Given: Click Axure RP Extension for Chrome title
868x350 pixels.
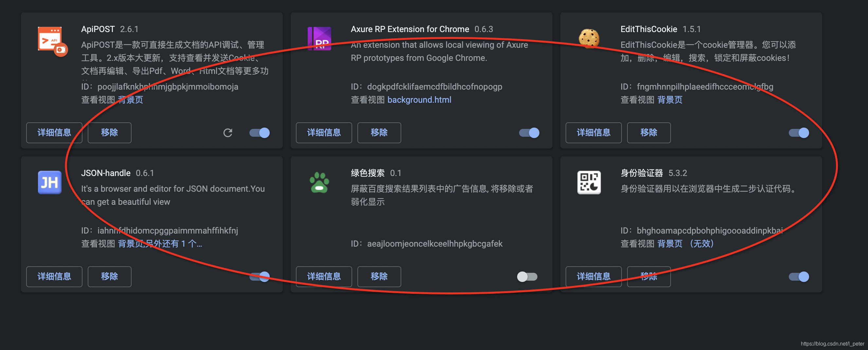Looking at the screenshot, I should click(x=410, y=29).
